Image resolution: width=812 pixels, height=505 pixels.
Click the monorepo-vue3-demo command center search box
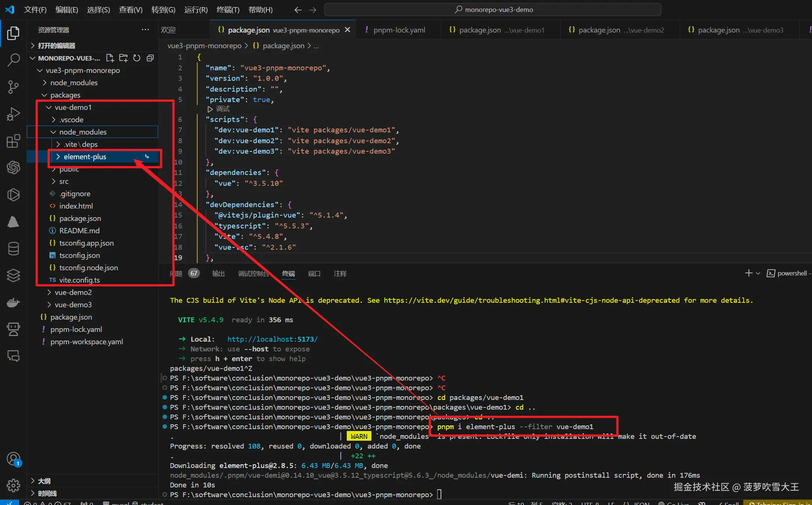point(493,10)
